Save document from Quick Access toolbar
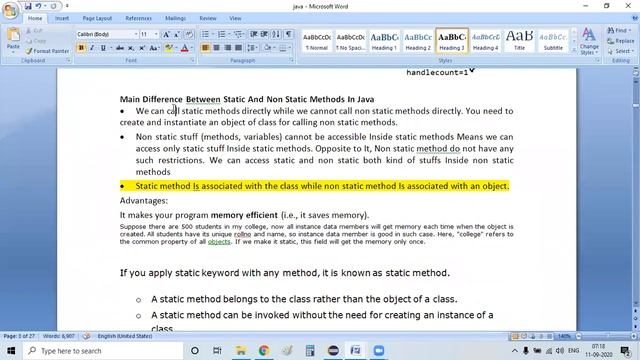Image resolution: width=640 pixels, height=360 pixels. pos(28,6)
